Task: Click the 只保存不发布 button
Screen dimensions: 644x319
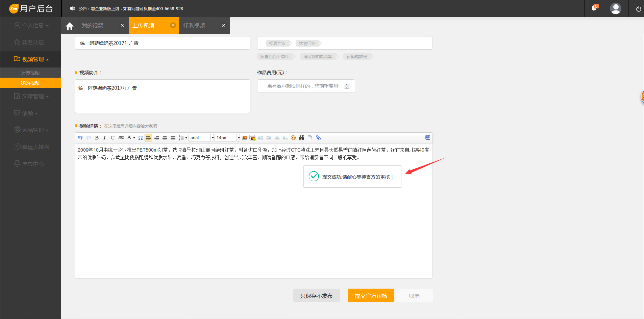Action: pos(316,296)
